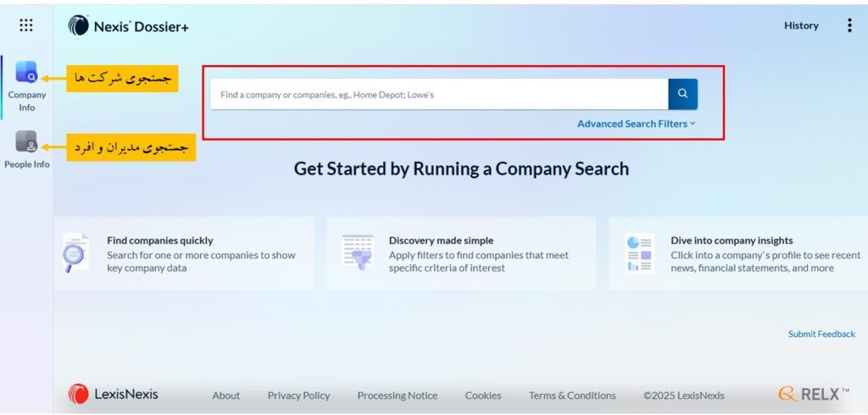This screenshot has width=868, height=415.
Task: Click the Get Started by Running a Company Search heading
Action: pos(461,169)
